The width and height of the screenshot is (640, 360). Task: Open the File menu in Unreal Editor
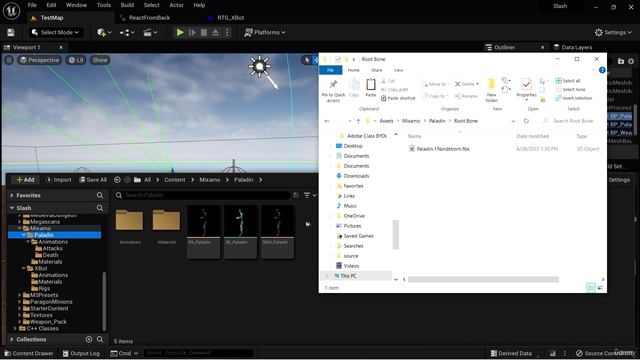[x=32, y=5]
